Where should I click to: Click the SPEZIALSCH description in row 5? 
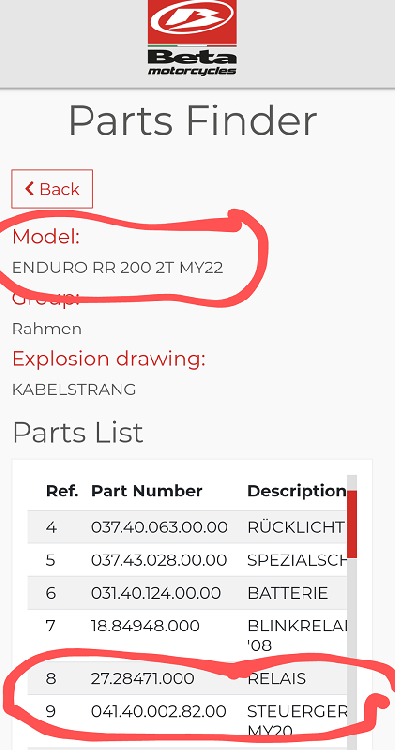point(296,560)
